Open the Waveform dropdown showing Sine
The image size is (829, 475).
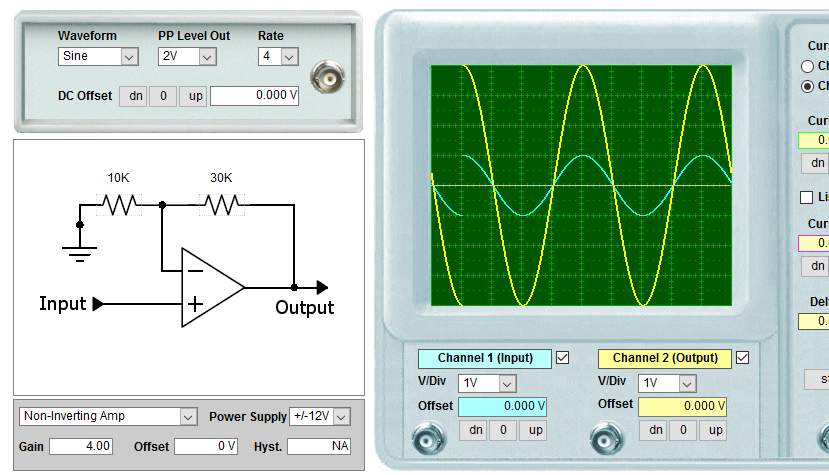click(x=98, y=56)
